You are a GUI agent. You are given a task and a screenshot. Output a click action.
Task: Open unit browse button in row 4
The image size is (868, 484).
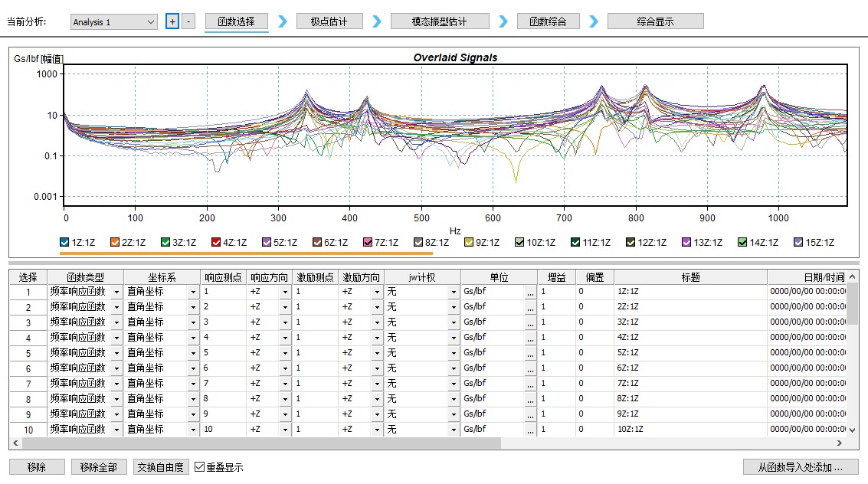(530, 338)
